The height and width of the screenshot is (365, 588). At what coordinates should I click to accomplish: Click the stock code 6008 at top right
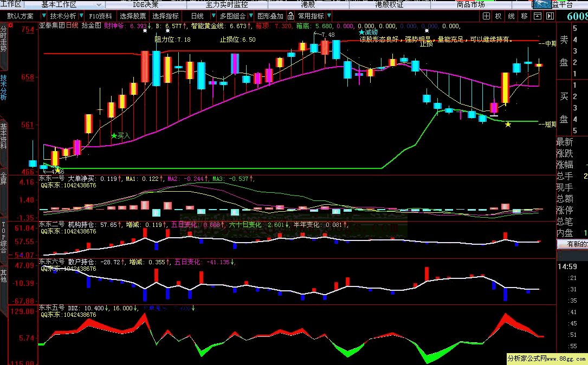[x=577, y=16]
